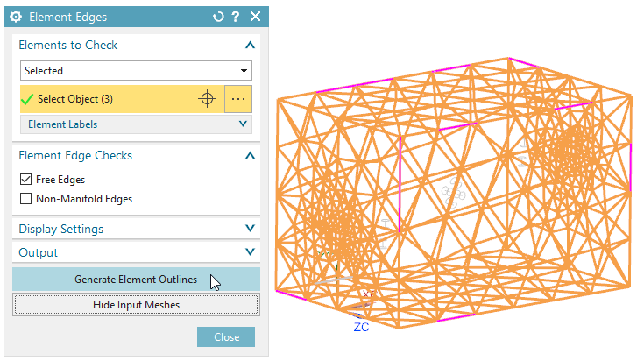Expand the Display Settings section

coord(250,229)
